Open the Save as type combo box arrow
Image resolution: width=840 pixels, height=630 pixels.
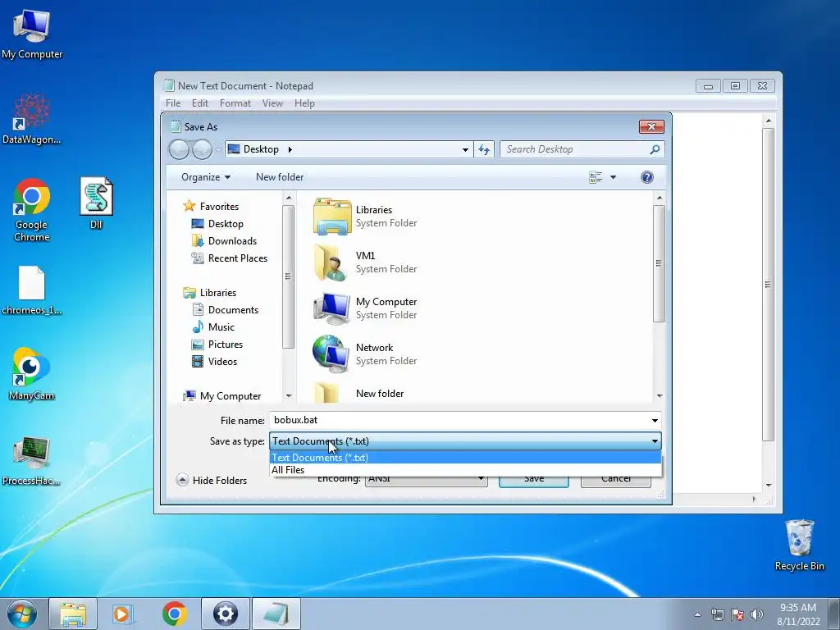click(x=655, y=441)
